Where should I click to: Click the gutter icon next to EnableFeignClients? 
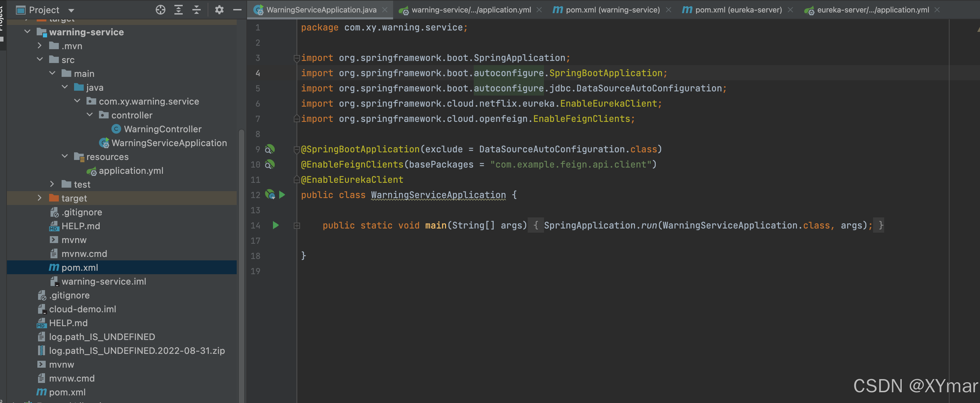coord(270,164)
